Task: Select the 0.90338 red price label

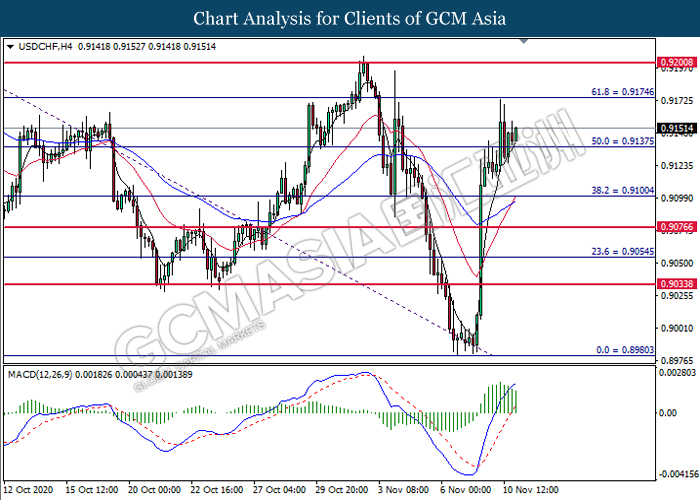Action: [x=677, y=284]
